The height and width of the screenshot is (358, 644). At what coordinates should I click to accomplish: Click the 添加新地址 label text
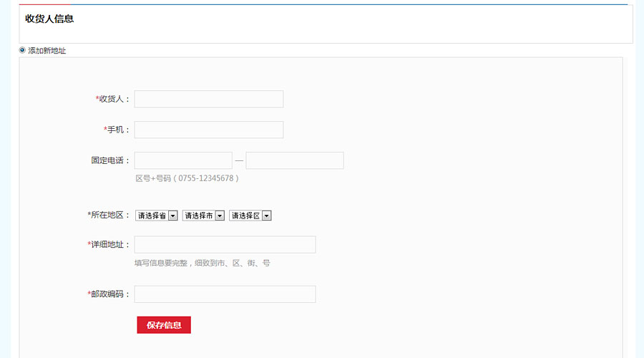pos(47,51)
